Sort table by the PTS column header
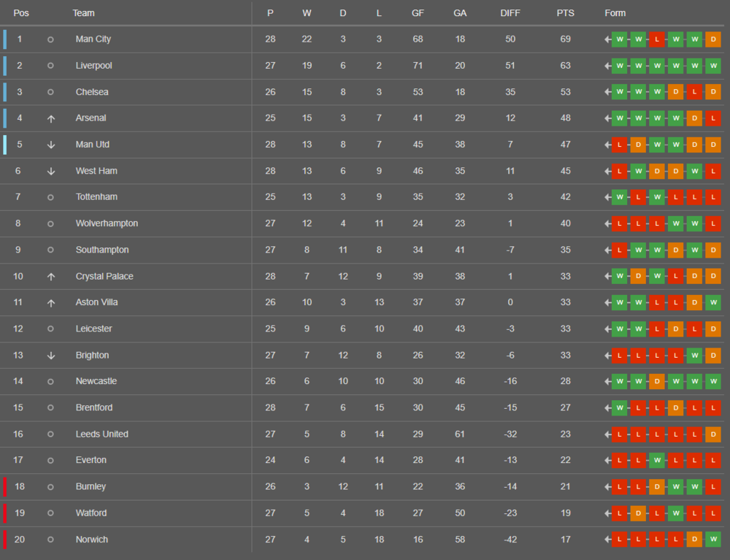Image resolution: width=730 pixels, height=560 pixels. [x=565, y=13]
